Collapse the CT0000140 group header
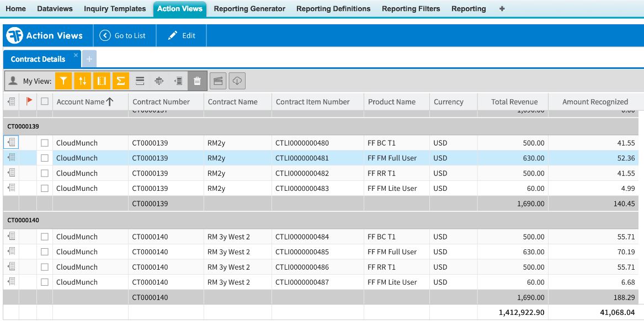Screen dimensions: 644x321 [23, 220]
